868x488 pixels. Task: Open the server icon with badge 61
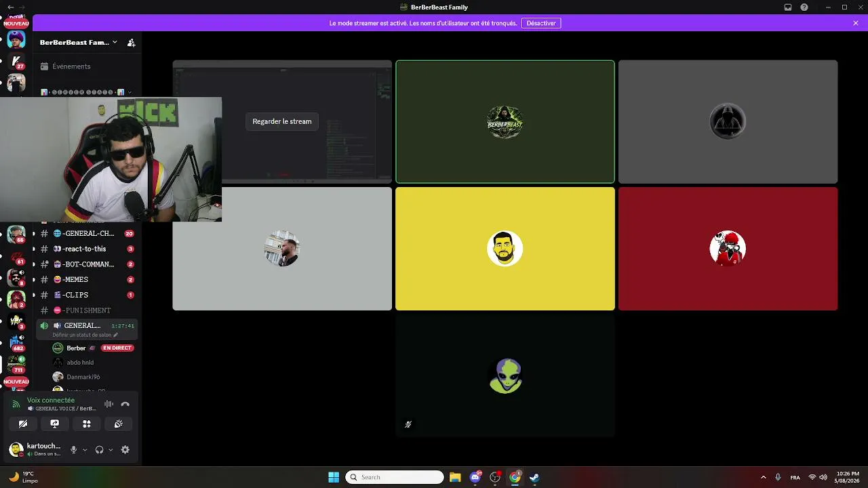coord(16,256)
